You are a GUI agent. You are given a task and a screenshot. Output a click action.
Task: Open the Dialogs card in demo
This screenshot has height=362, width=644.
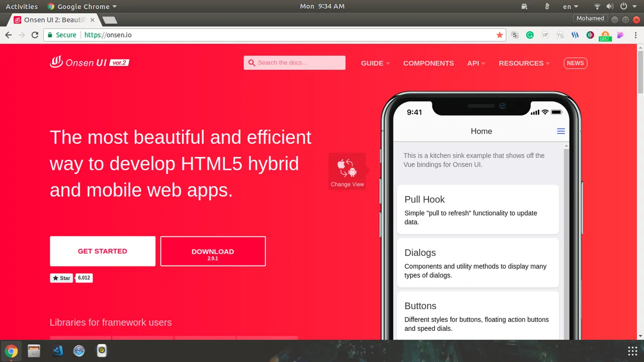tap(478, 262)
